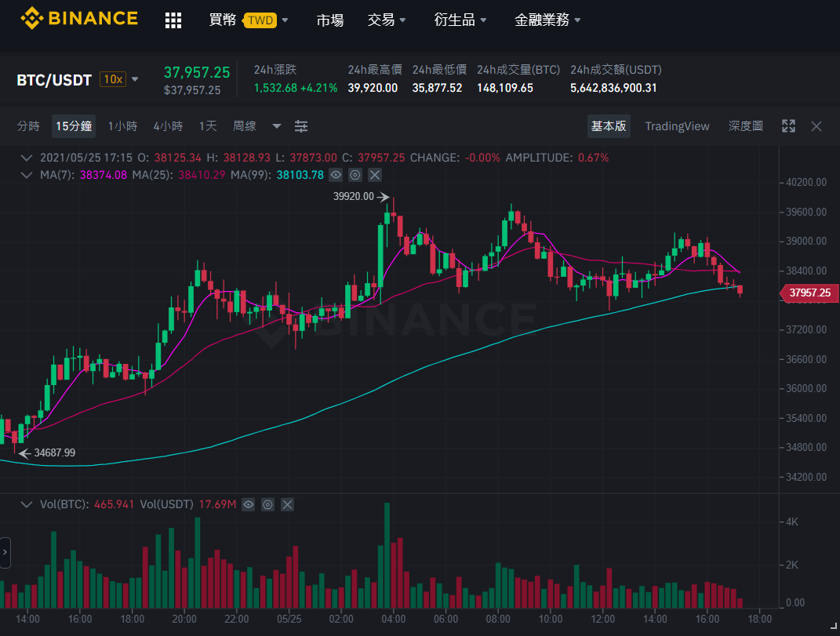The image size is (840, 636).
Task: Click the Binance logo
Action: [x=79, y=18]
